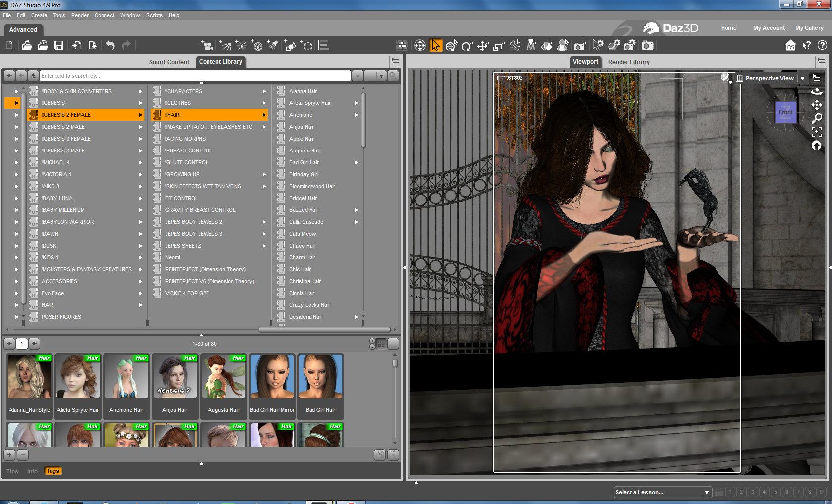Image resolution: width=832 pixels, height=504 pixels.
Task: Click the viewport frame/zoom magnifier control
Action: click(x=817, y=118)
